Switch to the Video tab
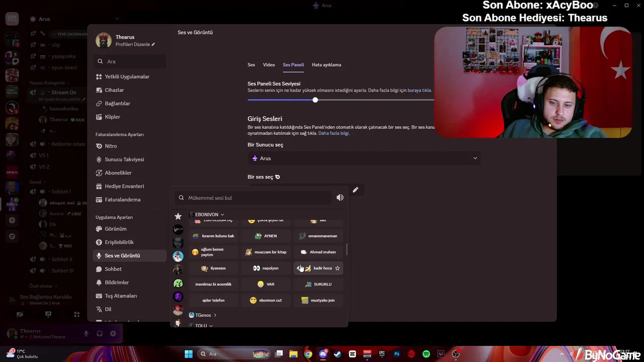Screen dimensions: 644x362 [269, 65]
